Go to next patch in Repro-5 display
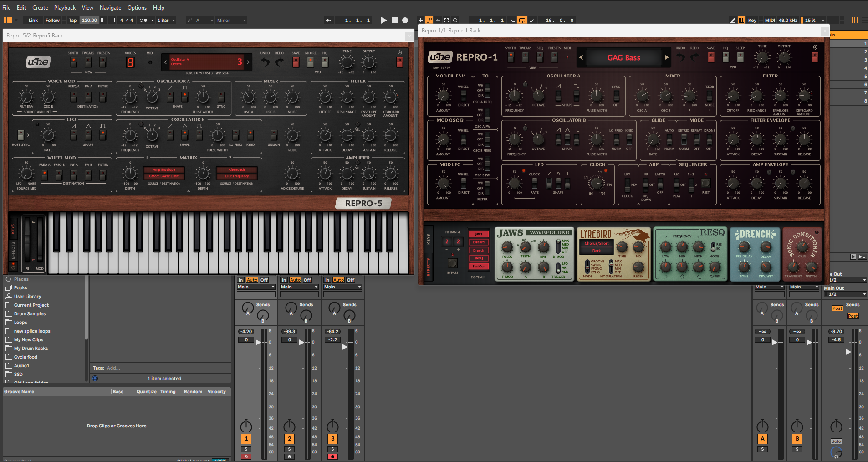Screen dimensions: 868x462 coord(248,62)
